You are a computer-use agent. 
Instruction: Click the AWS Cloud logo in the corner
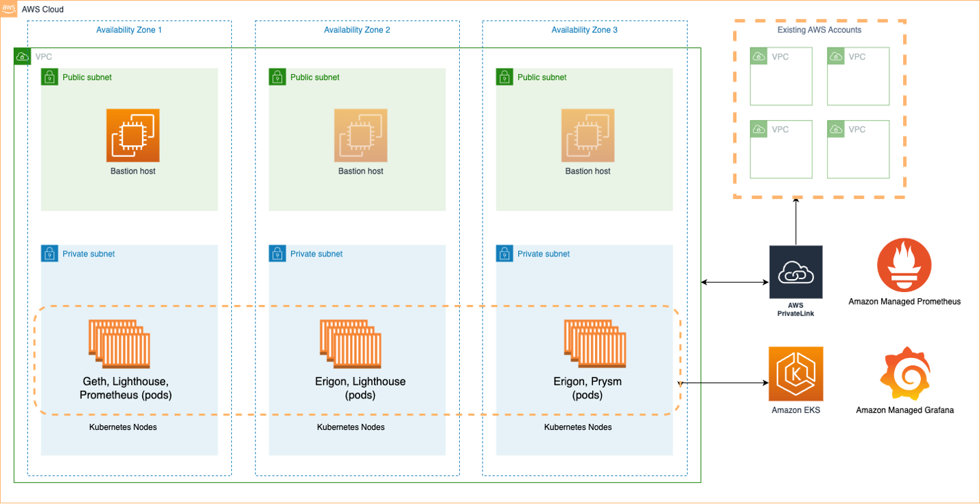click(x=9, y=9)
